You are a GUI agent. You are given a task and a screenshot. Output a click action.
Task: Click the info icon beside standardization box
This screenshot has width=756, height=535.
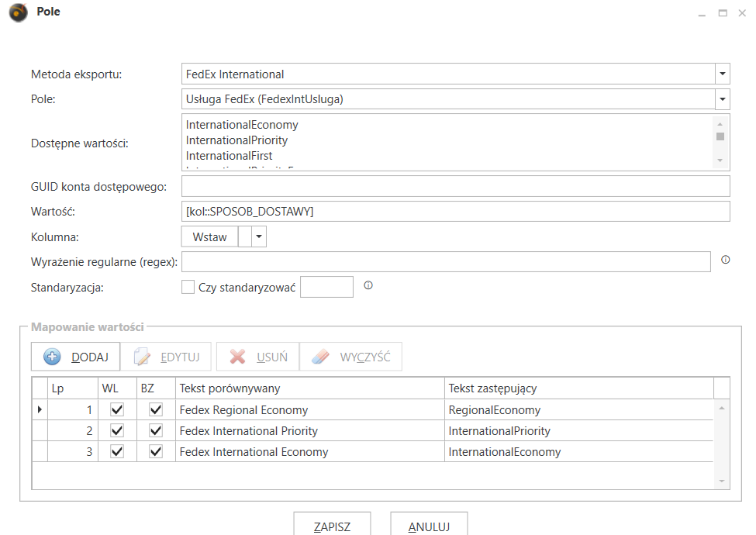click(368, 285)
